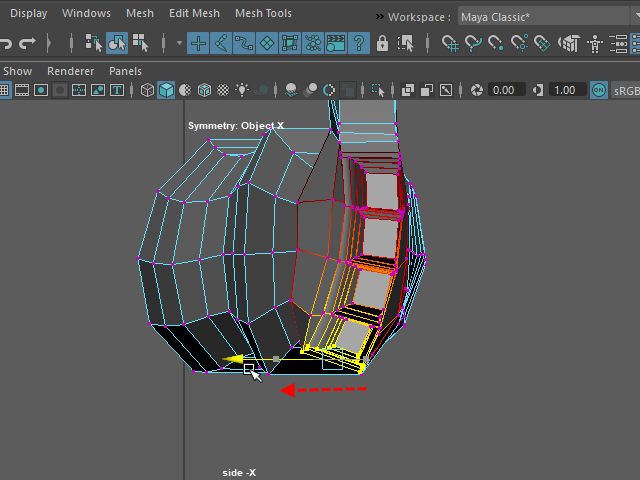Open the Mesh Tools menu
640x480 pixels.
pyautogui.click(x=263, y=14)
